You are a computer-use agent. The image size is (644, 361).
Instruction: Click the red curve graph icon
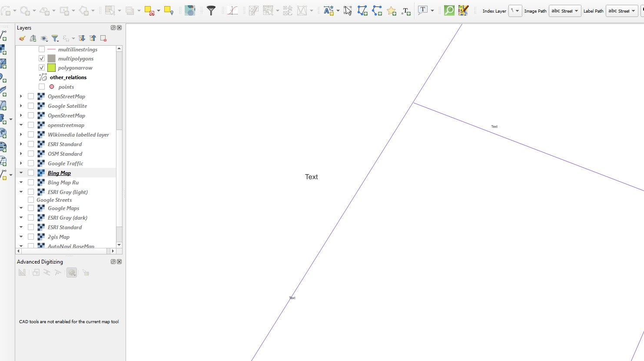pos(232,11)
